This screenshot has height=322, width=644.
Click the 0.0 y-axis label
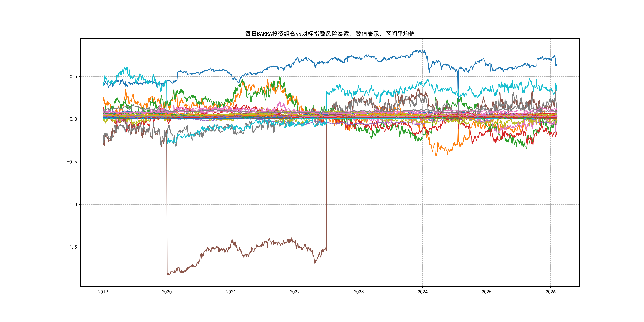(x=73, y=119)
